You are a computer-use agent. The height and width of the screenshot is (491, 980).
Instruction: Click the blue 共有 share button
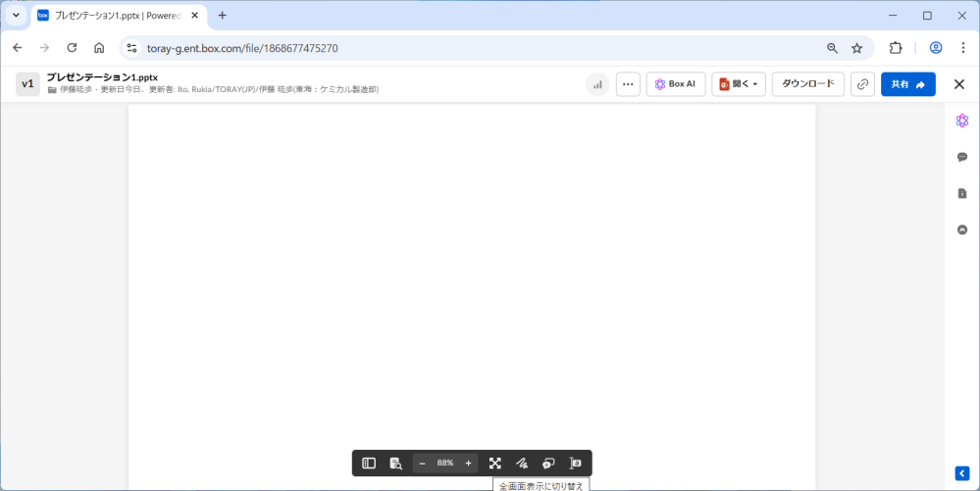[908, 84]
